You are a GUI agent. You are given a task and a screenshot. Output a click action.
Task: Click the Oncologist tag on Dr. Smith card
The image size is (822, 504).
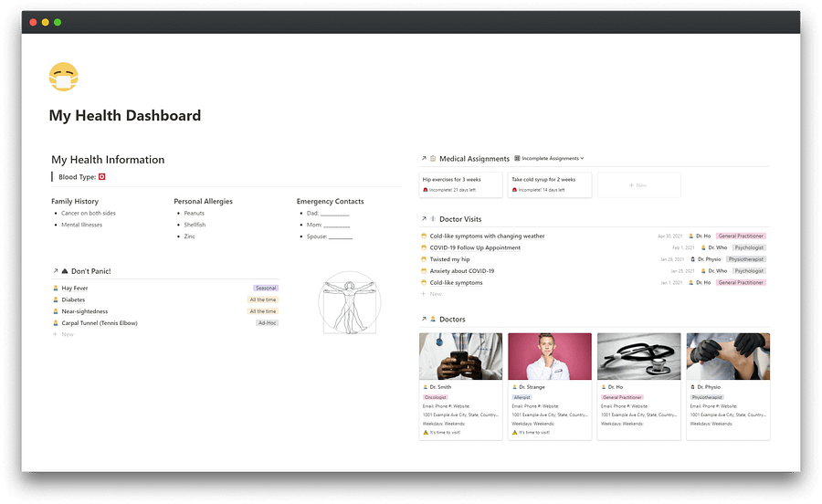(435, 397)
